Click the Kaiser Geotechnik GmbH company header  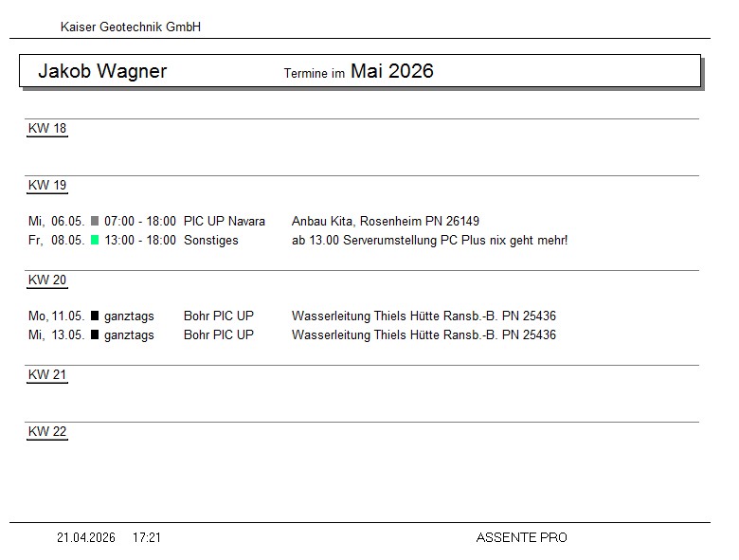coord(131,27)
